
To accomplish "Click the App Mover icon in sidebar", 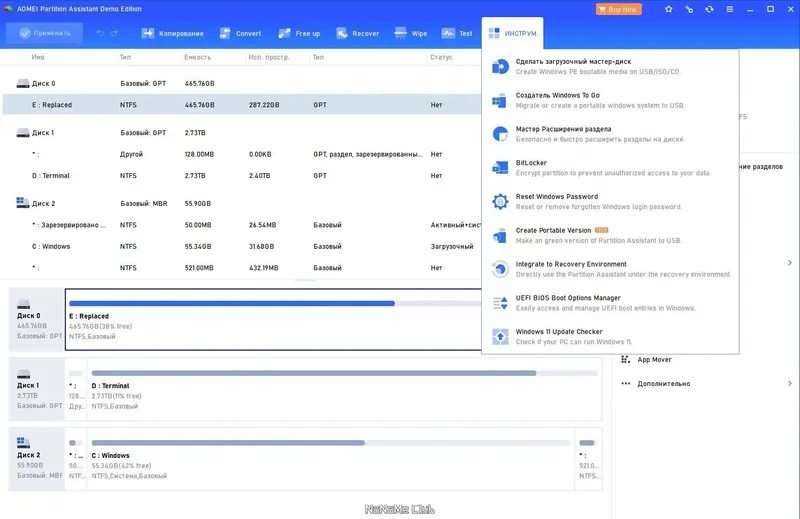I will 626,359.
